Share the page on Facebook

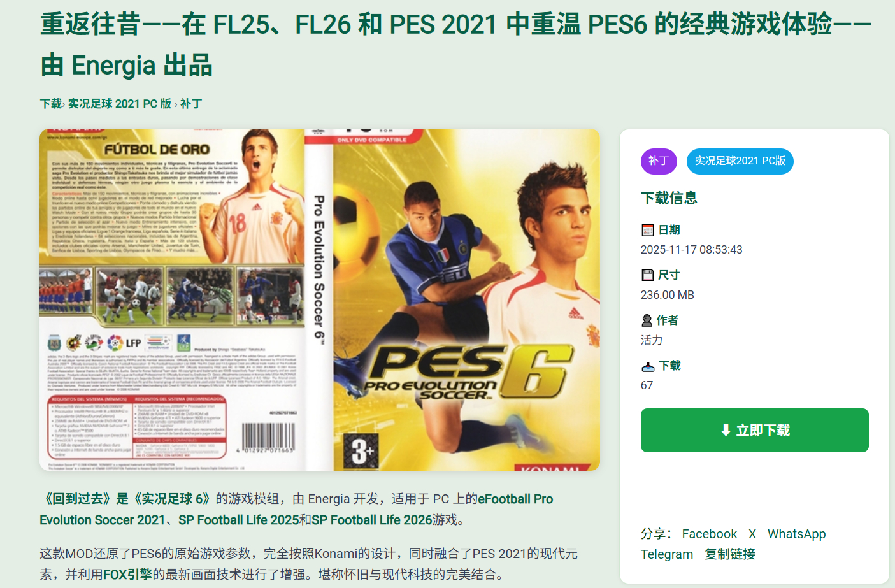coord(709,534)
